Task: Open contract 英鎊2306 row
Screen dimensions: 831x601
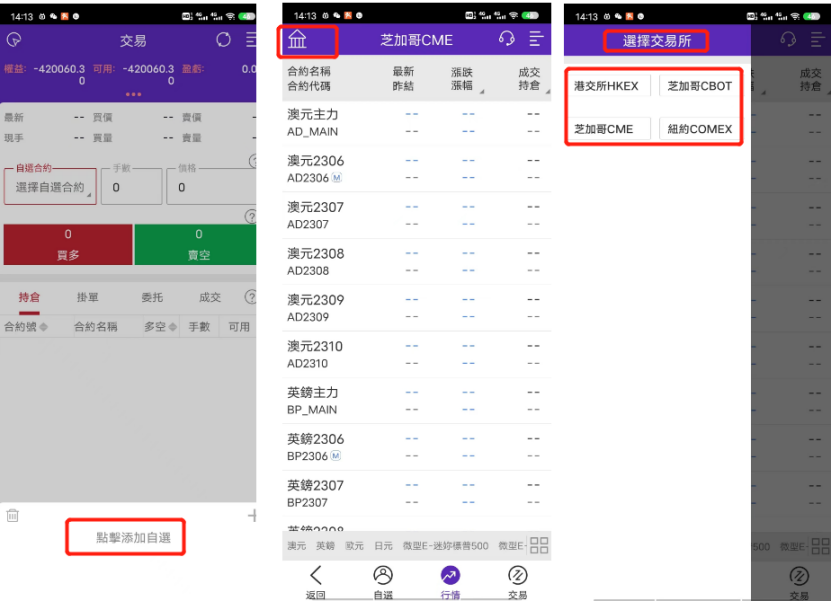Action: 417,447
